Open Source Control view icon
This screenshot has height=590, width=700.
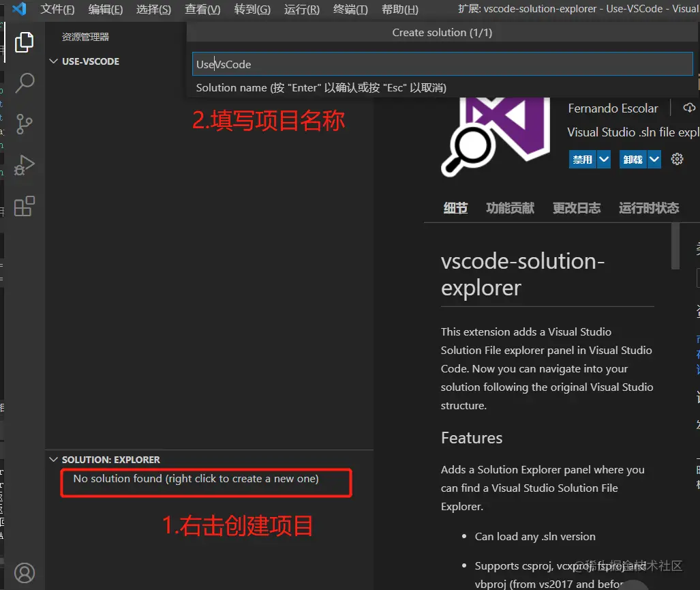pyautogui.click(x=24, y=124)
